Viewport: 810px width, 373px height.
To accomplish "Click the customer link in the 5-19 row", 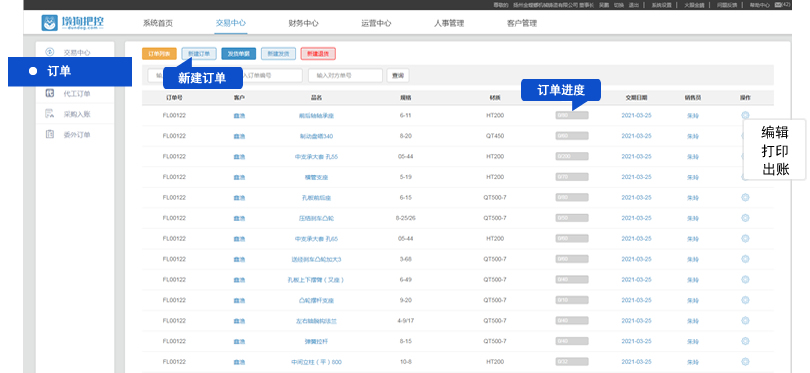I will [x=239, y=177].
